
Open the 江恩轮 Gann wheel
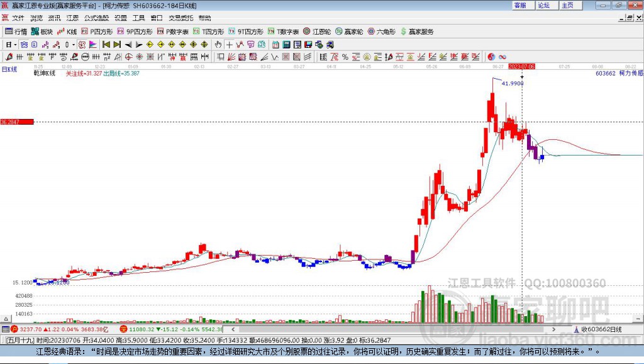click(x=317, y=31)
